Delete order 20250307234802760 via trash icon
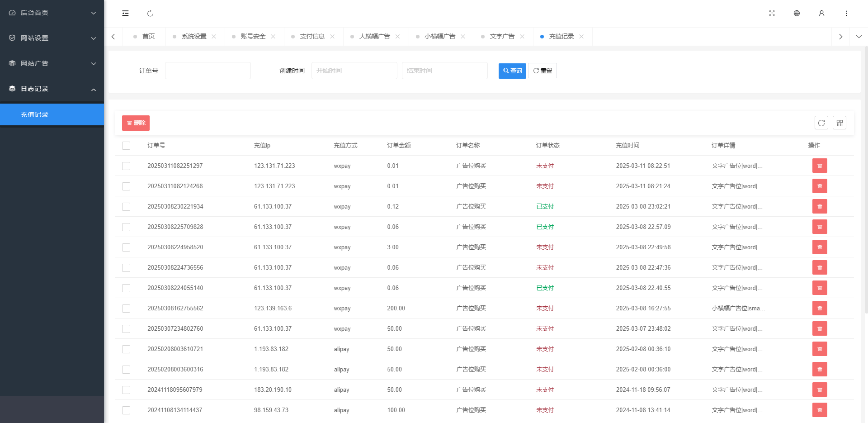Image resolution: width=868 pixels, height=423 pixels. (x=820, y=328)
